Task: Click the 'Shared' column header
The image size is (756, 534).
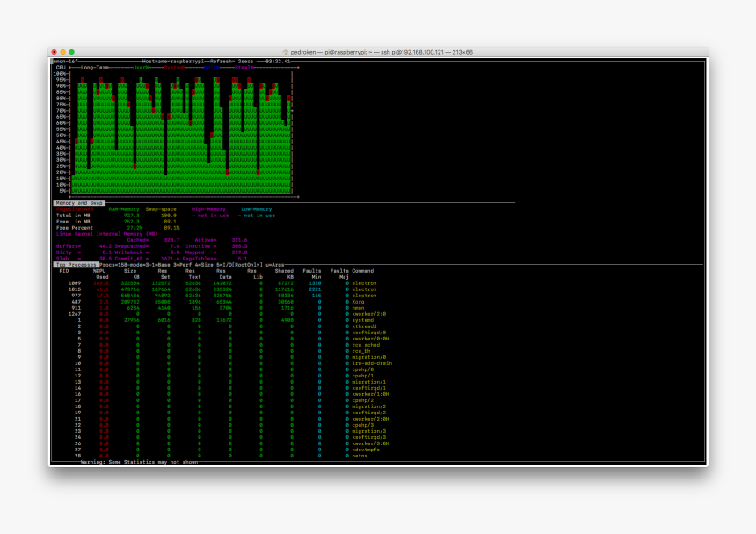Action: click(x=284, y=271)
